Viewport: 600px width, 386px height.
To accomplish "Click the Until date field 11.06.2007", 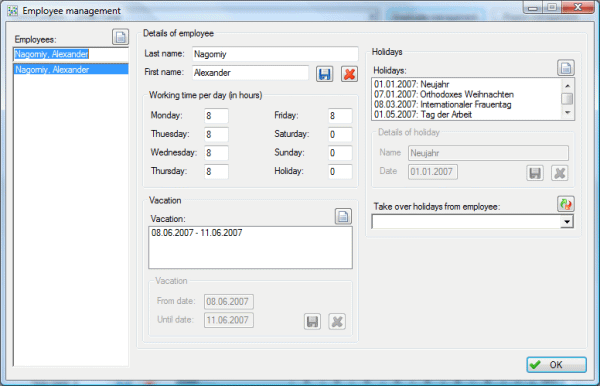I will (x=229, y=320).
